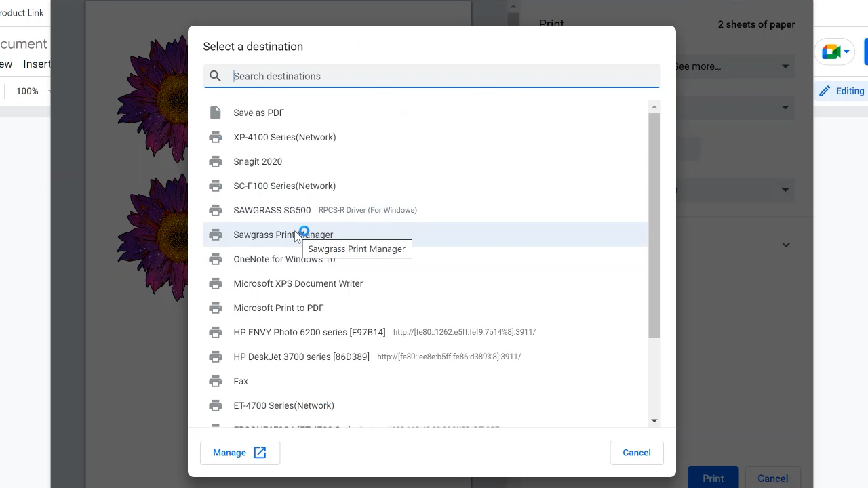Select Save as PDF destination
Screen dimensions: 868x488
point(425,113)
